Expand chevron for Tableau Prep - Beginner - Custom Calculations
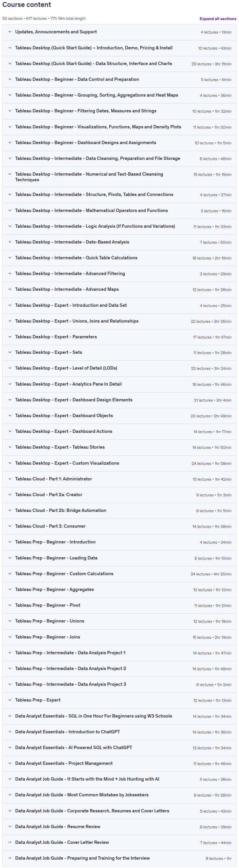Screen dimensions: 239x868 [x=10, y=573]
